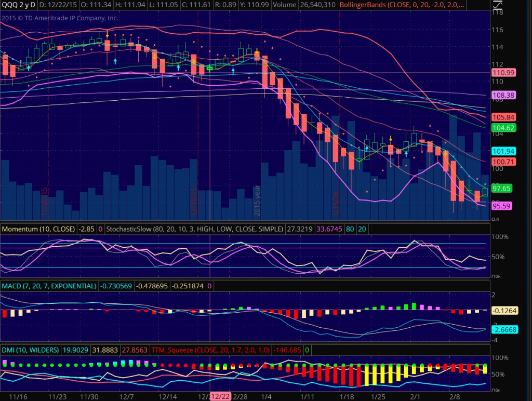Click the highlighted 12/22 date on the time axis

[x=220, y=396]
